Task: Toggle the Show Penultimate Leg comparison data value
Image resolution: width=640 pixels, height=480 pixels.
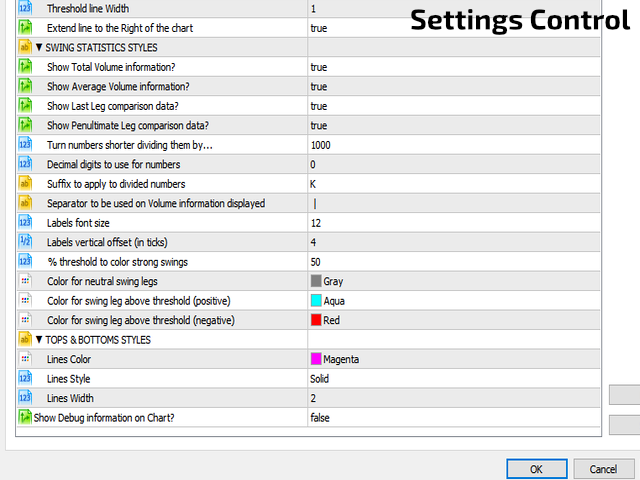Action: pos(454,125)
